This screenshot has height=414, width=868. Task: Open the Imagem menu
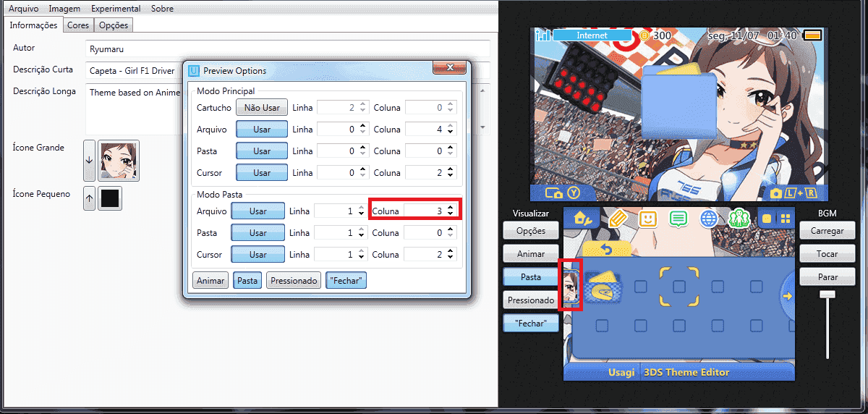[64, 9]
